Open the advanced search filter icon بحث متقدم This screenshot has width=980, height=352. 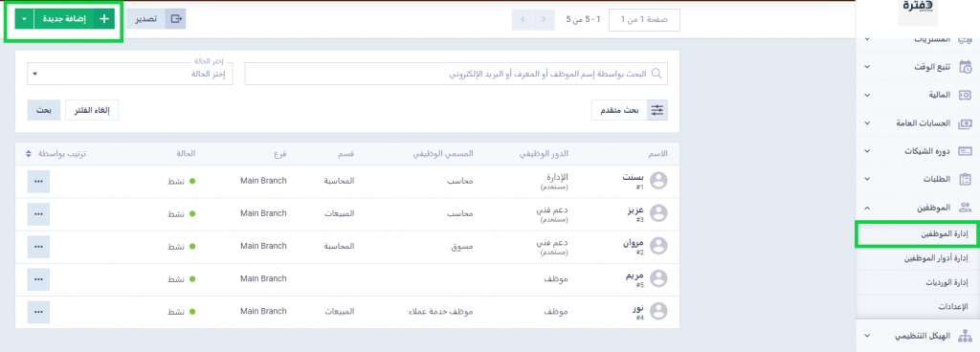(657, 110)
